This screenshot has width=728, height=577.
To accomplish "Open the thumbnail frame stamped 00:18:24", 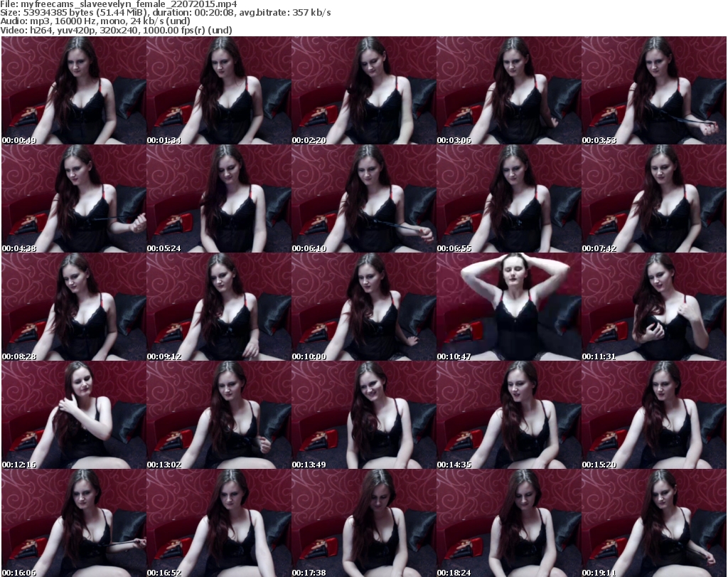I will [x=509, y=523].
